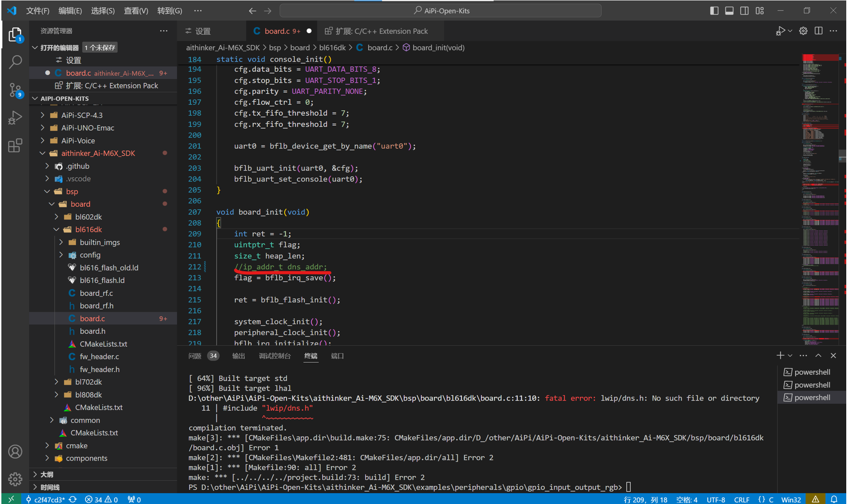Open the 文件(F) menu
849x504 pixels.
click(x=38, y=11)
